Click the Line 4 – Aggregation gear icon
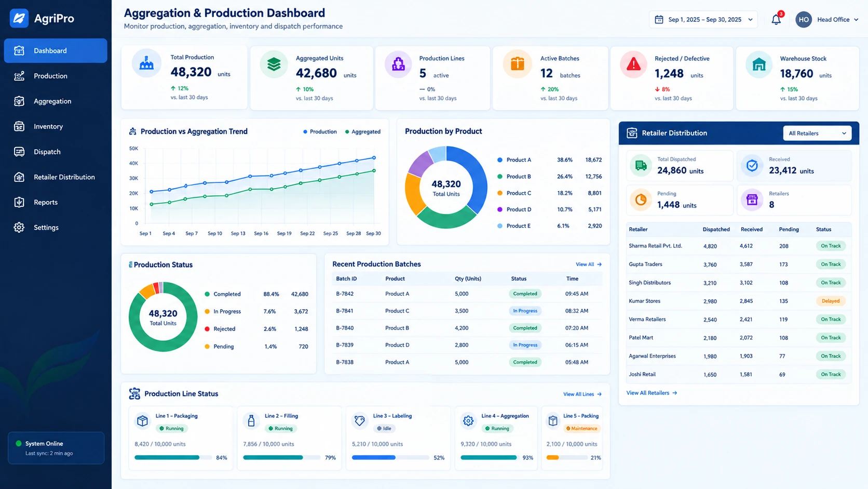Viewport: 868px width, 489px height. (468, 421)
